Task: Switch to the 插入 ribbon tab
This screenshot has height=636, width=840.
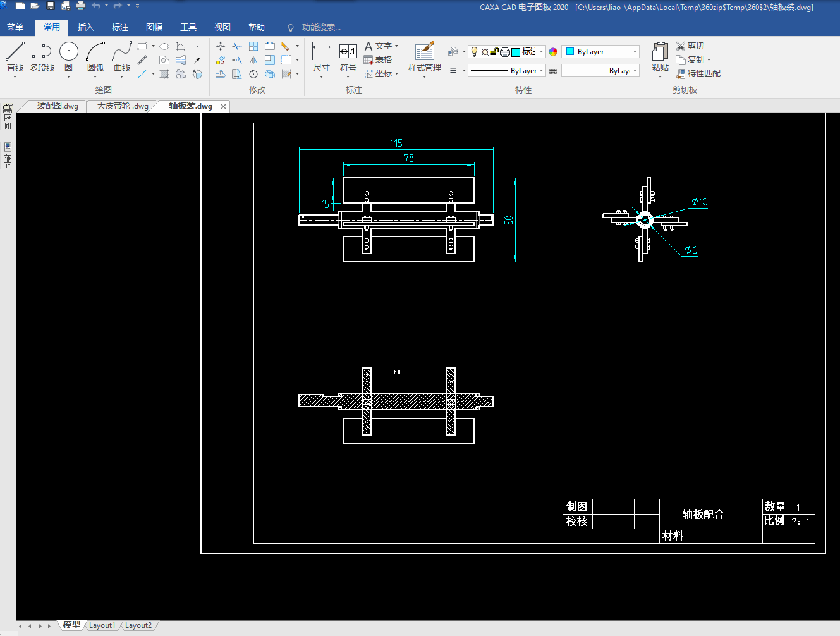Action: point(85,27)
